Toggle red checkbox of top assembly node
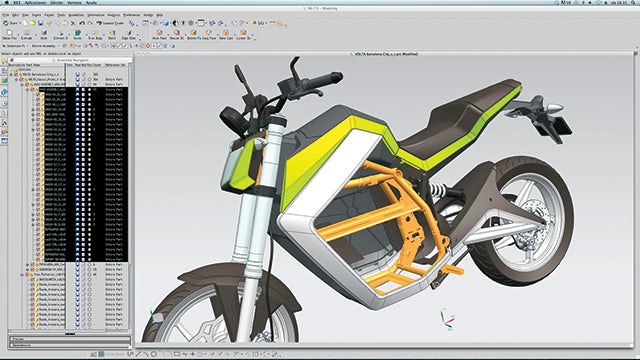Screen dimensions: 640x360 (16, 74)
